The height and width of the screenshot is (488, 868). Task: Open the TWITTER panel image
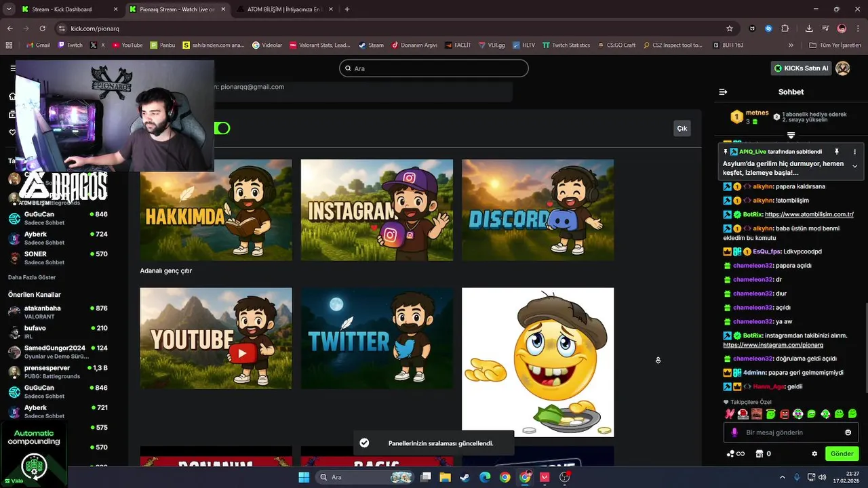point(377,338)
